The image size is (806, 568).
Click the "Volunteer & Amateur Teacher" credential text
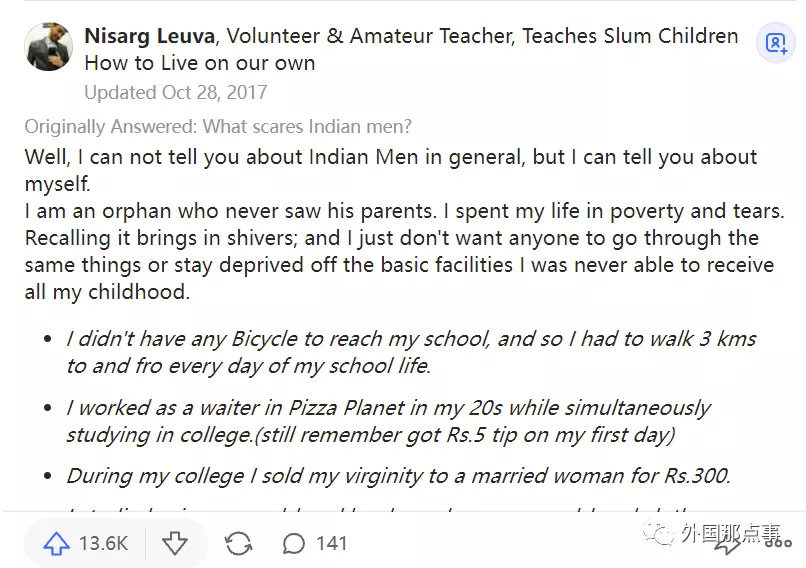tap(370, 37)
